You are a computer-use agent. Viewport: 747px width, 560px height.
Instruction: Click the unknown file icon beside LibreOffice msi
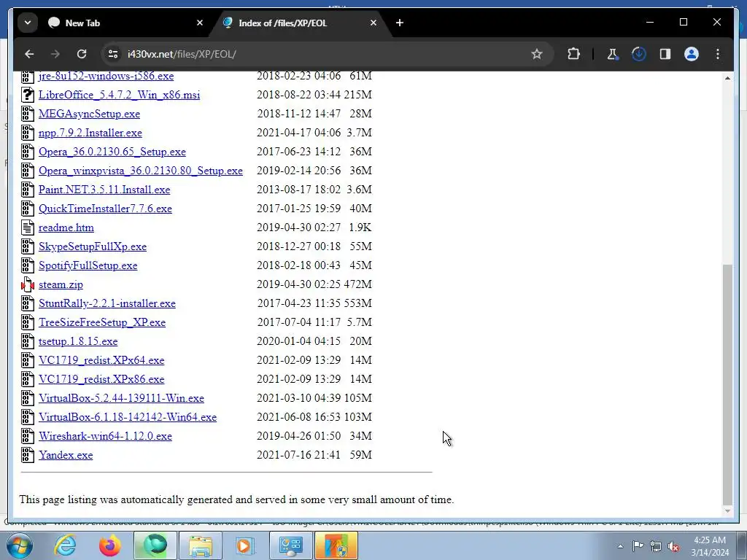pyautogui.click(x=28, y=95)
